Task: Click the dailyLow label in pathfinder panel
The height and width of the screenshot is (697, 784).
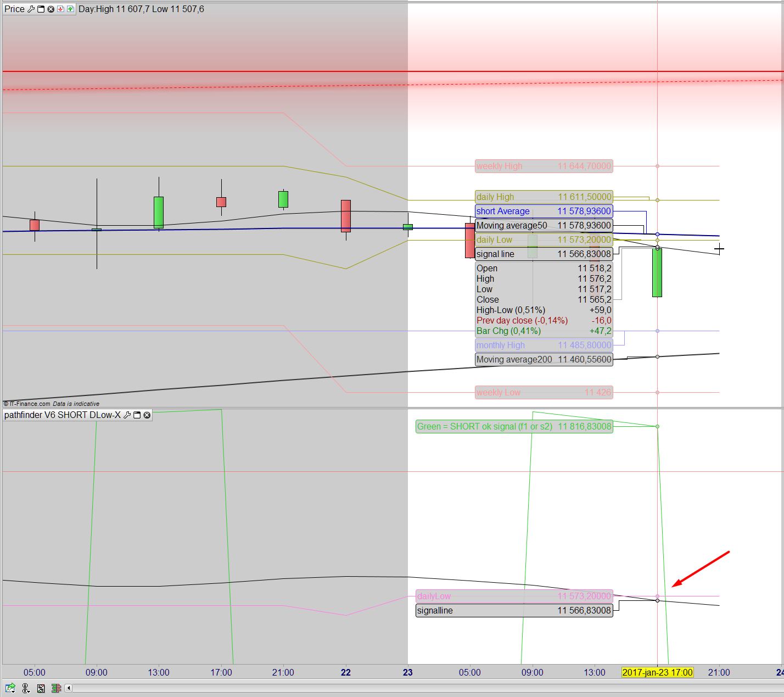Action: point(514,596)
